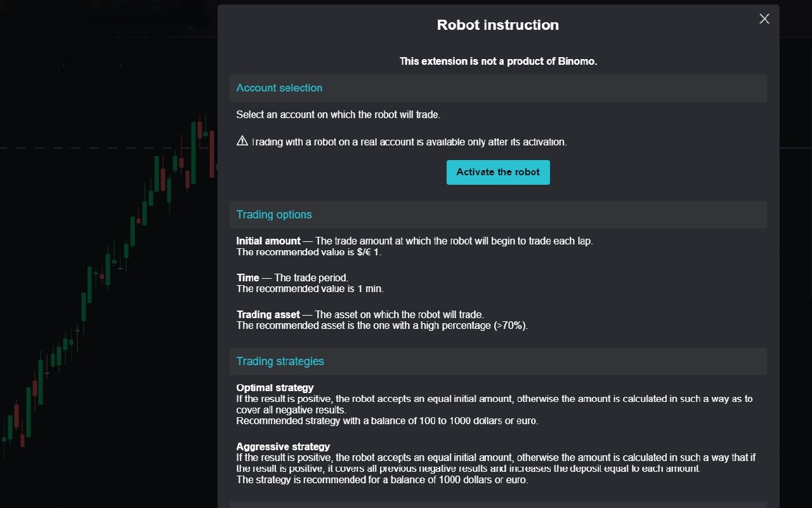The width and height of the screenshot is (812, 508).
Task: Click the Initial amount bold label
Action: [x=268, y=241]
